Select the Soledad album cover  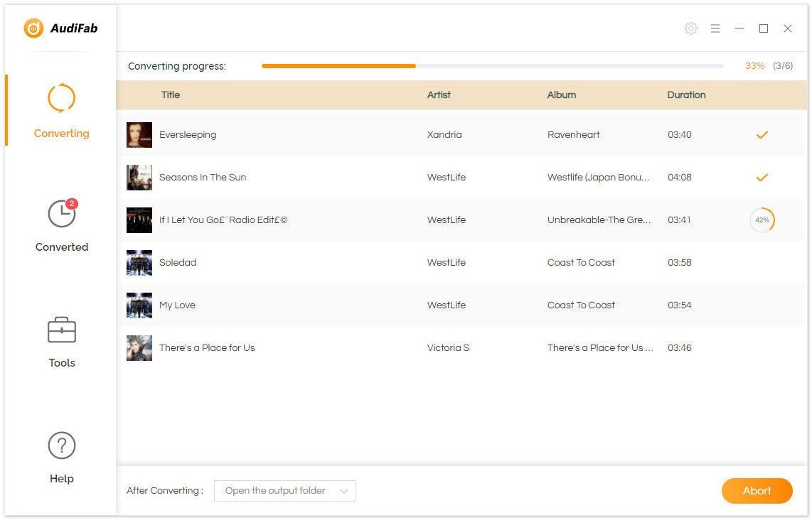(139, 263)
